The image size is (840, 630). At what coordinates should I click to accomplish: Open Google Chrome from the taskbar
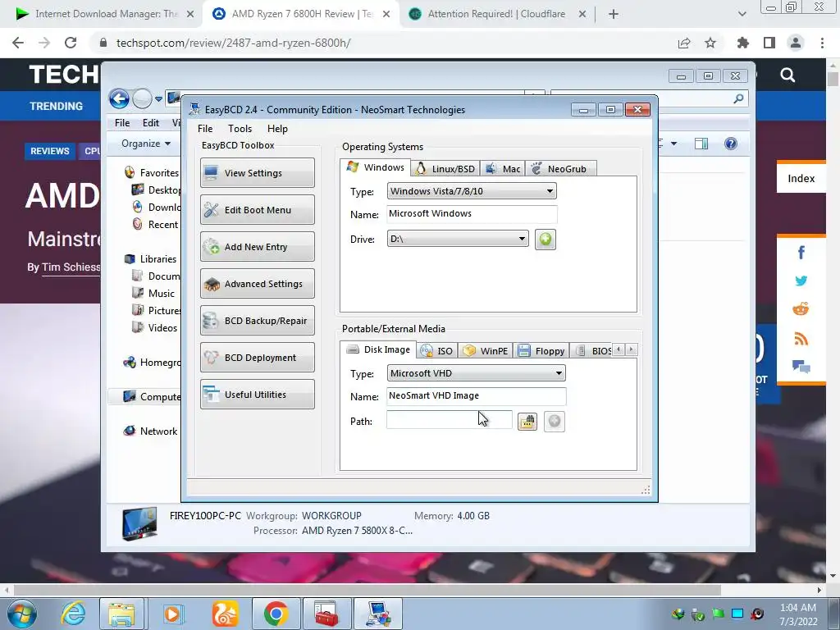pos(276,614)
